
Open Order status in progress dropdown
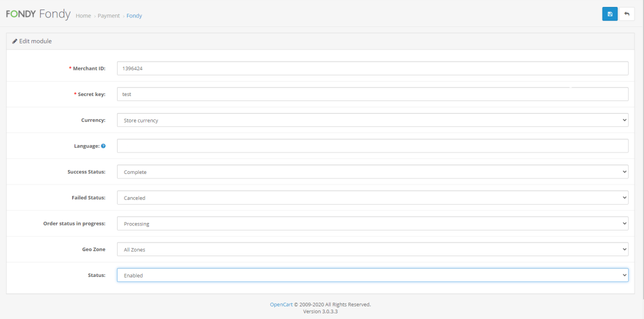coord(372,224)
